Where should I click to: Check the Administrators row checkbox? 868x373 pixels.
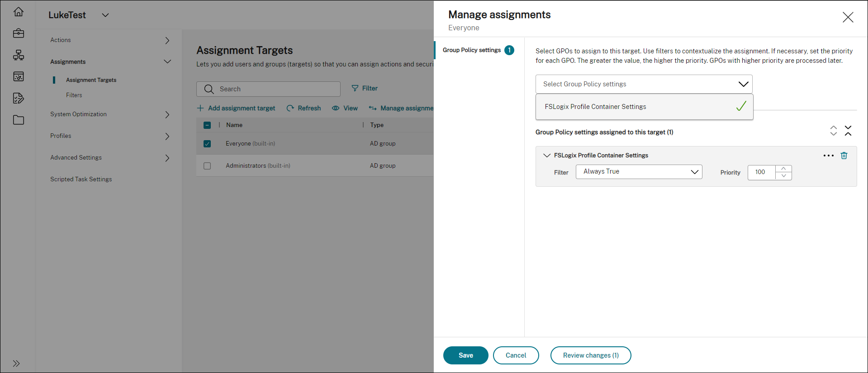point(207,166)
